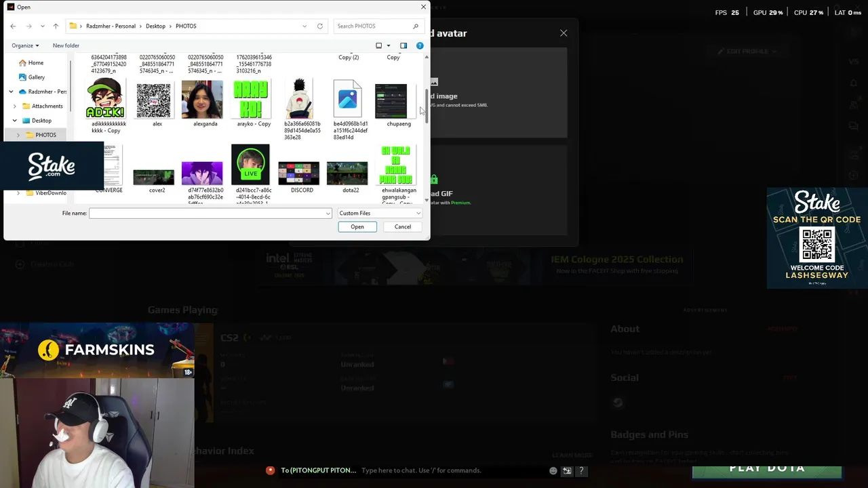Go up one folder level arrow
Screen dimensions: 868x488
point(56,26)
